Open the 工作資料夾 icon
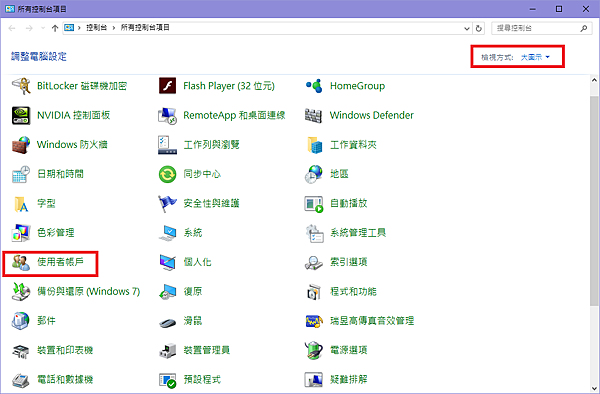 [x=314, y=145]
